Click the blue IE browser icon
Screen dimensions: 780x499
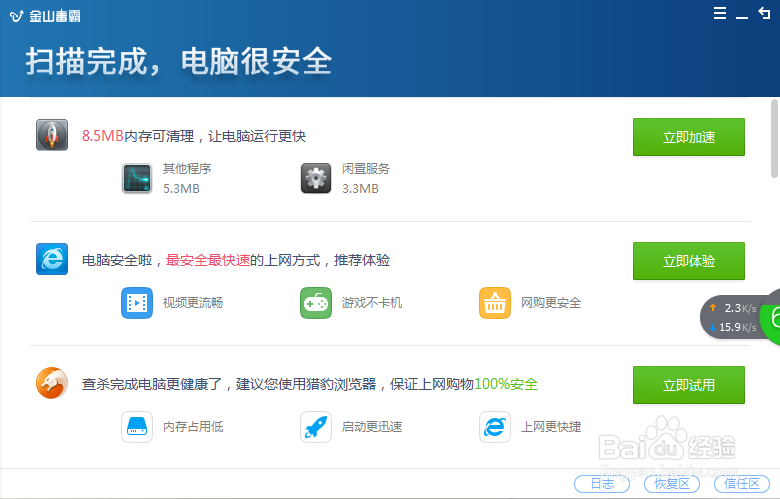(52, 259)
